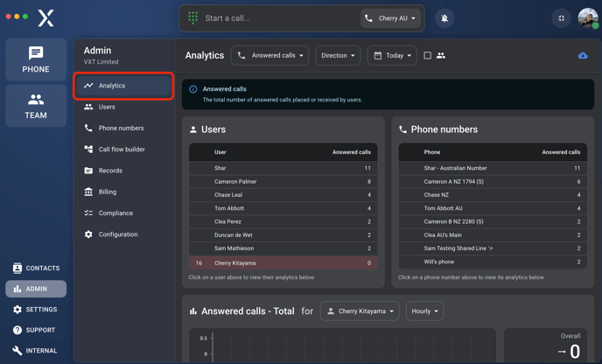Open Compliance in the Admin menu
Image resolution: width=602 pixels, height=364 pixels.
pos(123,213)
